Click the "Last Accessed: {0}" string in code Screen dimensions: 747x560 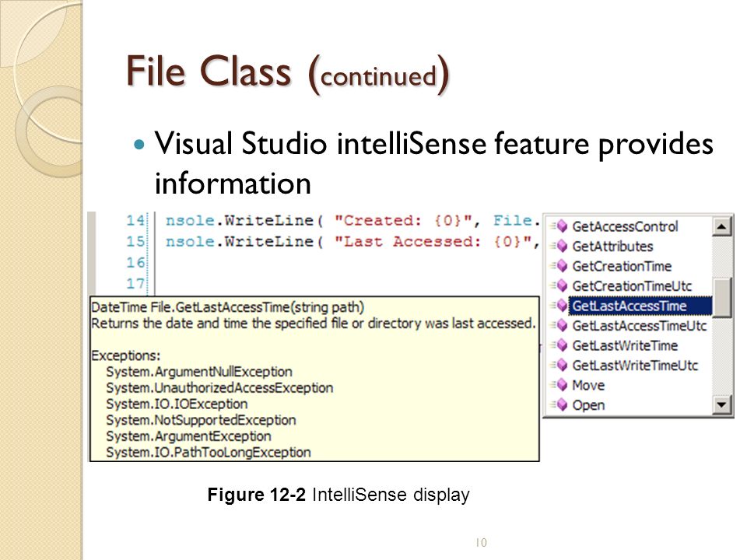coord(433,241)
